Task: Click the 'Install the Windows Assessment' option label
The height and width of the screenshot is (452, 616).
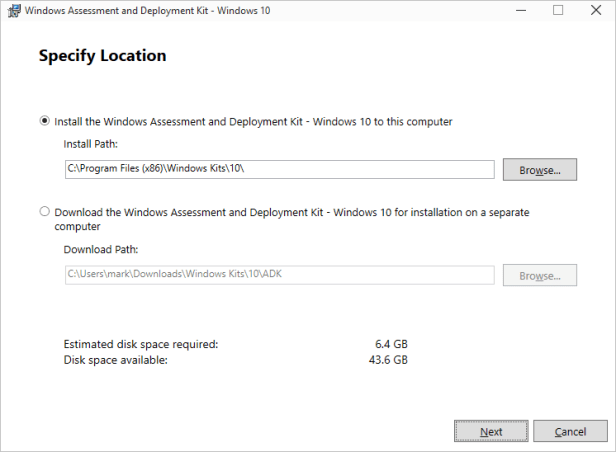Action: tap(253, 121)
